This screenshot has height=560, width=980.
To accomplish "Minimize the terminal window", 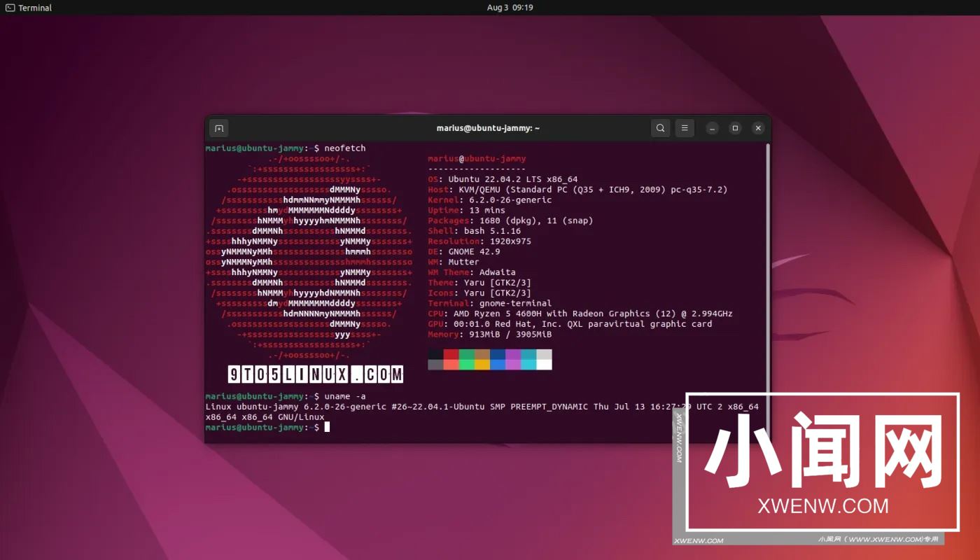I will pyautogui.click(x=712, y=128).
